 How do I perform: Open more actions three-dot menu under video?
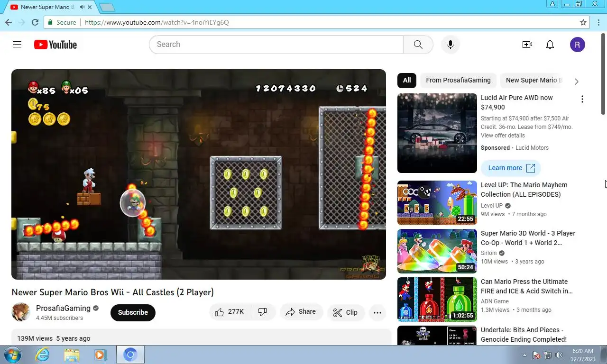point(377,312)
